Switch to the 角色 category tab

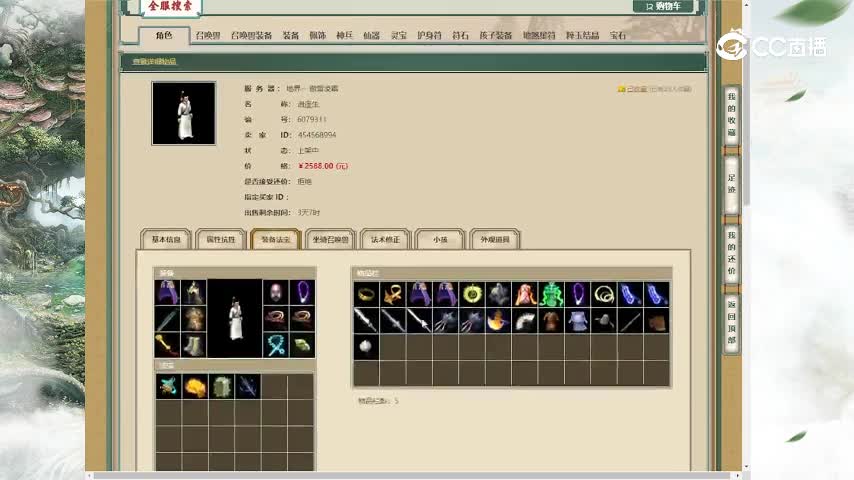164,35
